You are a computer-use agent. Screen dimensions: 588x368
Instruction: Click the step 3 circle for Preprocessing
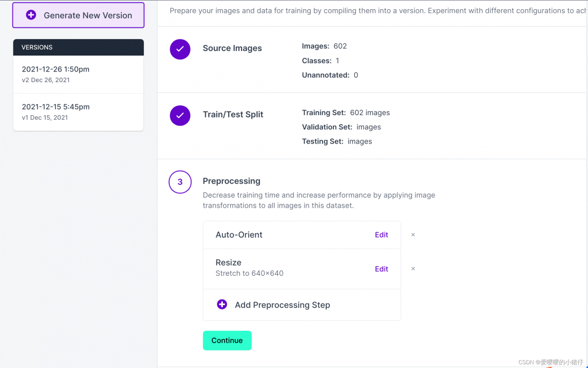180,182
